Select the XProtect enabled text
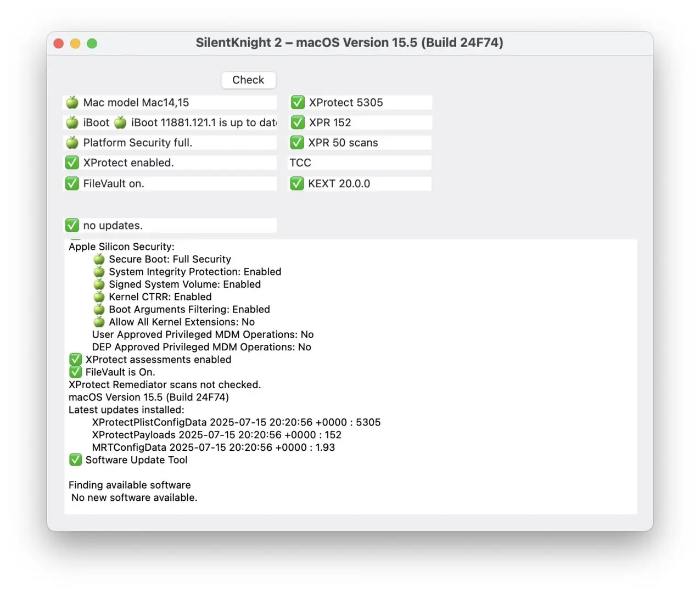This screenshot has height=593, width=700. pyautogui.click(x=128, y=163)
